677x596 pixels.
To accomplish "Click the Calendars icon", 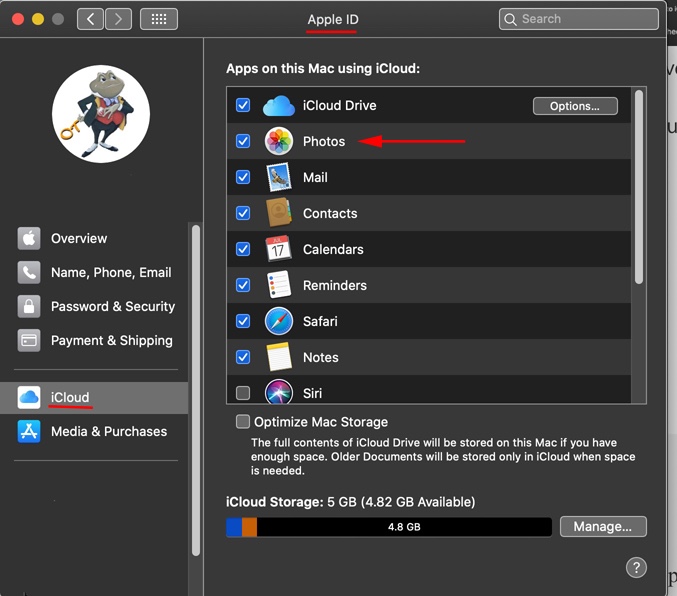I will (278, 249).
